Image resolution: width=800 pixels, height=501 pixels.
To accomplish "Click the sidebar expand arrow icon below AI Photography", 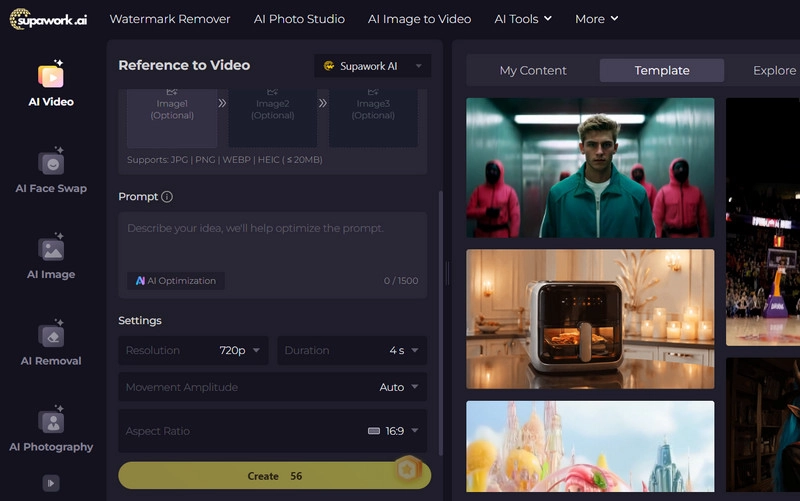I will 51,483.
